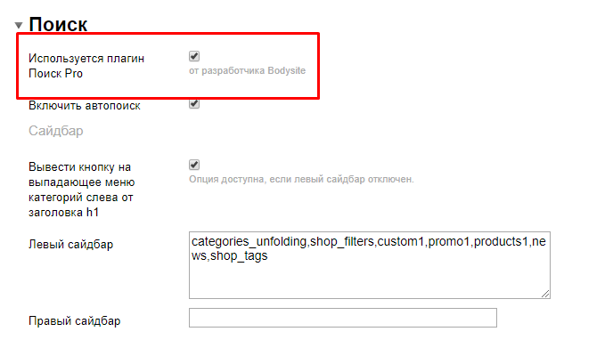Screen dimensions: 613x364
Task: Click the Включить автопоиск label
Action: pos(84,106)
